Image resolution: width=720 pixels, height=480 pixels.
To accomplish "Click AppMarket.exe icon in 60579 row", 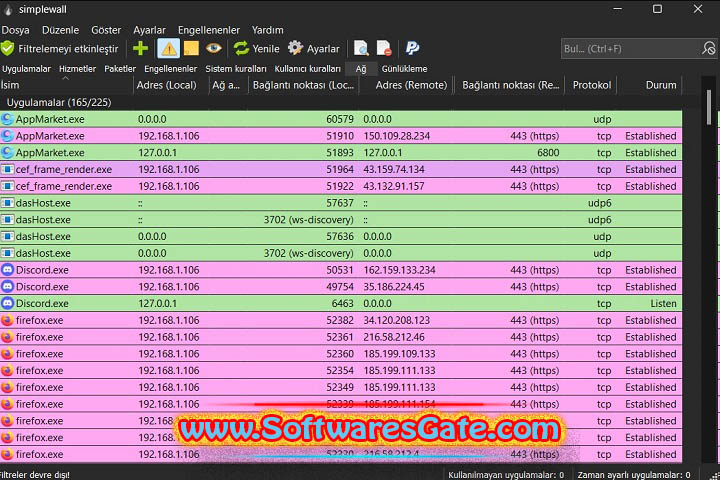I will click(7, 119).
